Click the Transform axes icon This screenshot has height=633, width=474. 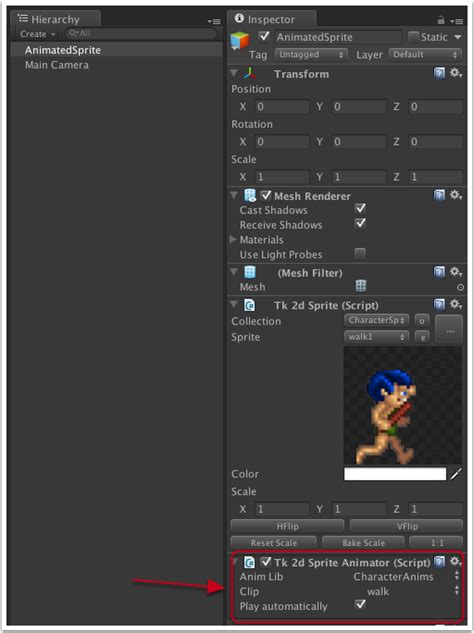(x=250, y=73)
